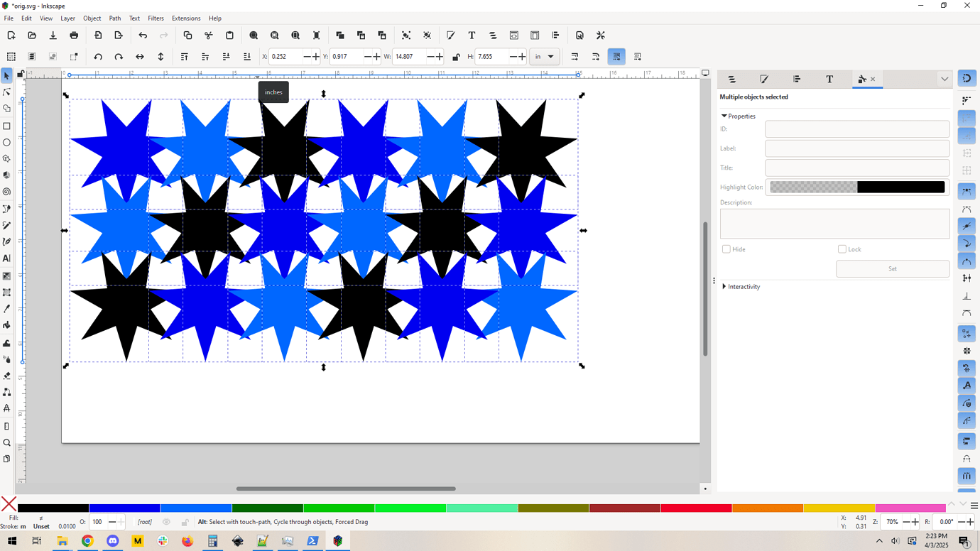
Task: Select the Zoom tool
Action: click(7, 442)
